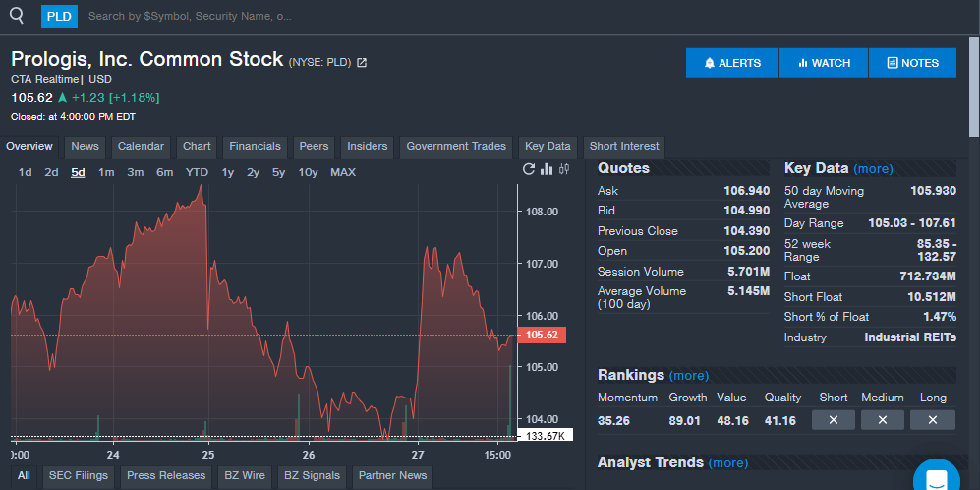This screenshot has width=980, height=490.
Task: Go to the Chart tab
Action: click(197, 147)
